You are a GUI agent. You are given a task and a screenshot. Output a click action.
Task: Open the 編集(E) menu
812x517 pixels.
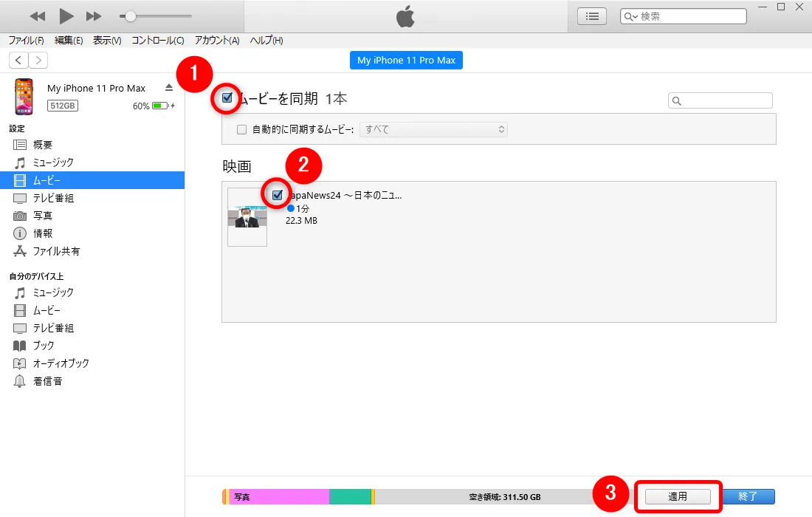click(69, 41)
